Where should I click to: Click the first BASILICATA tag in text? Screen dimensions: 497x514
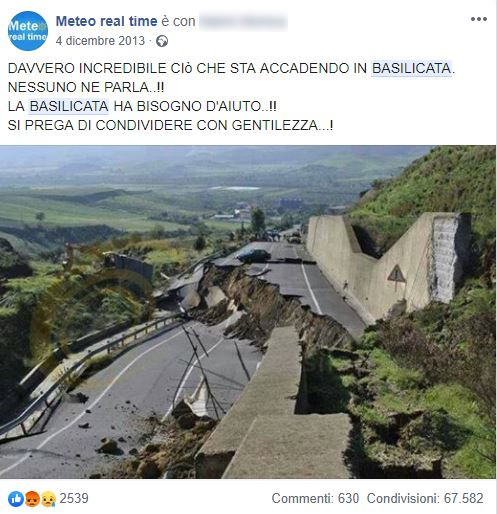(x=412, y=68)
